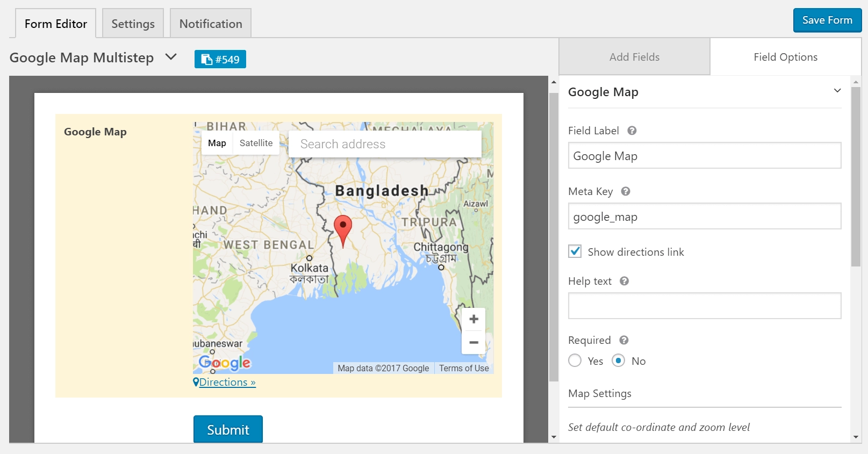Screen dimensions: 868x454
Task: Click the Save Form button
Action: [x=827, y=20]
